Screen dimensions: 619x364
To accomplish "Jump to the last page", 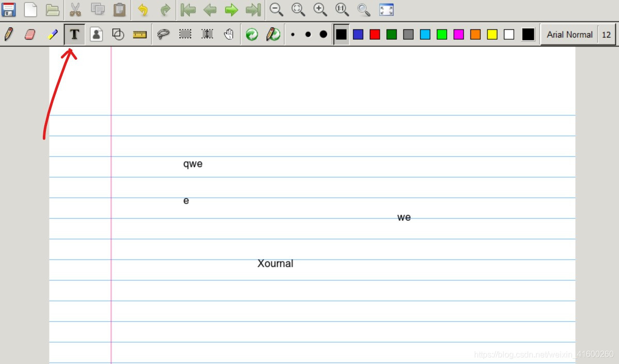I will coord(253,9).
